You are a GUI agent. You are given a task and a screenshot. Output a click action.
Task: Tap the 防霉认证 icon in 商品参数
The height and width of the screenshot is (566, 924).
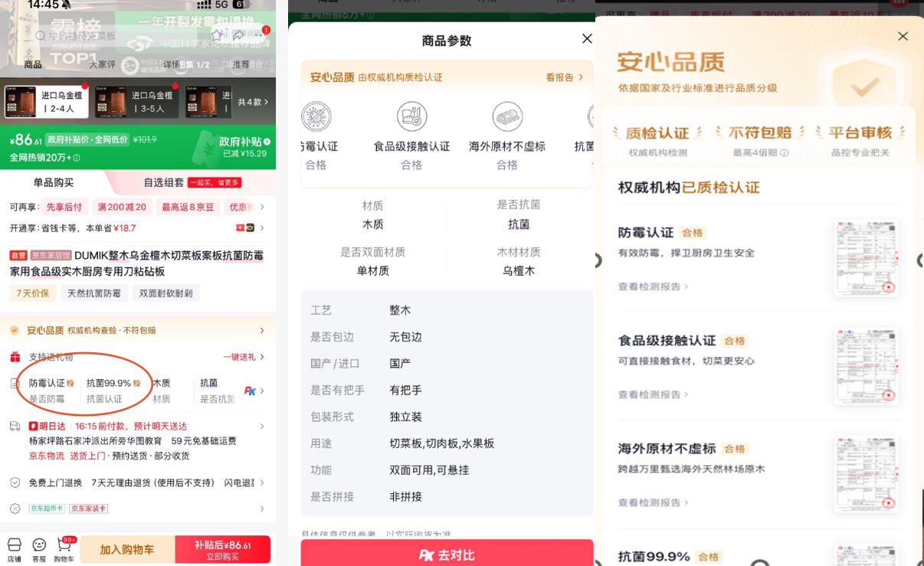tap(316, 117)
